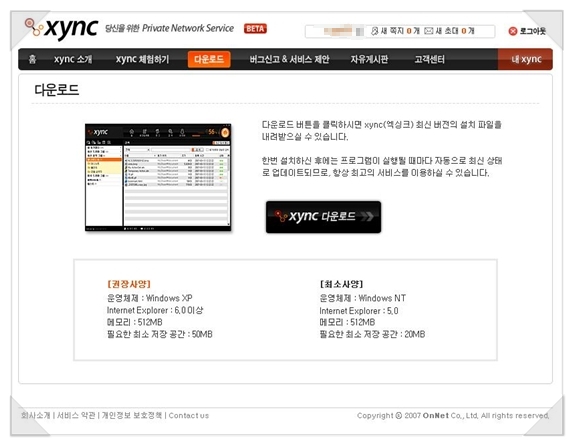The image size is (574, 446).
Task: Click the 'Private Network Service' tagline
Action: pos(188,28)
